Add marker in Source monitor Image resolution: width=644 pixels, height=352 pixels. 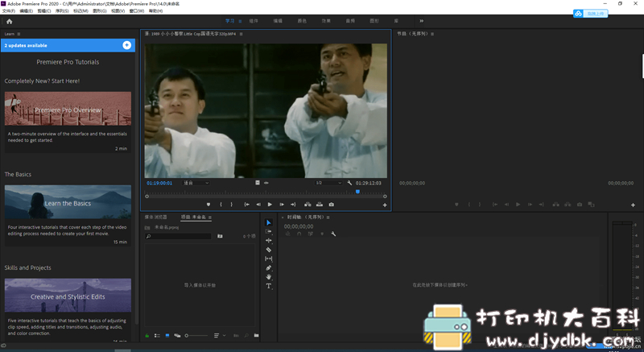coord(208,205)
